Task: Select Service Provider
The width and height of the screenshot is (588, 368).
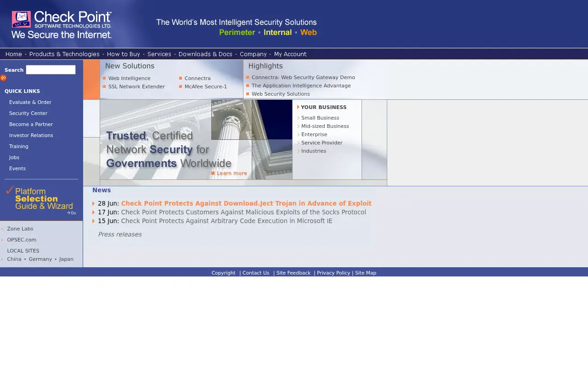Action: click(x=322, y=143)
